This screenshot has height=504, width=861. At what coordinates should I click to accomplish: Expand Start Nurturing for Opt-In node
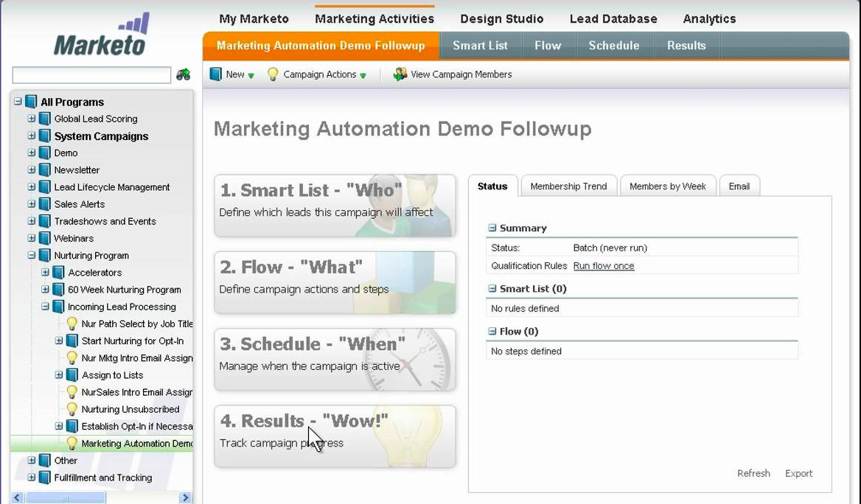[59, 340]
